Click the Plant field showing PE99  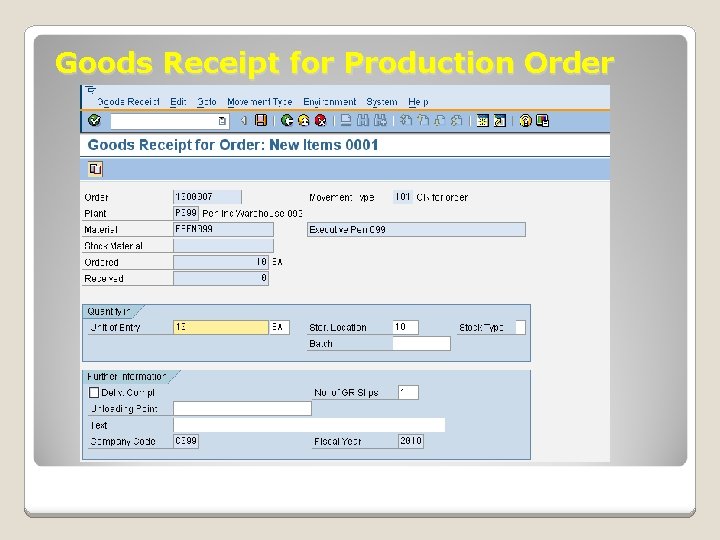pos(186,213)
